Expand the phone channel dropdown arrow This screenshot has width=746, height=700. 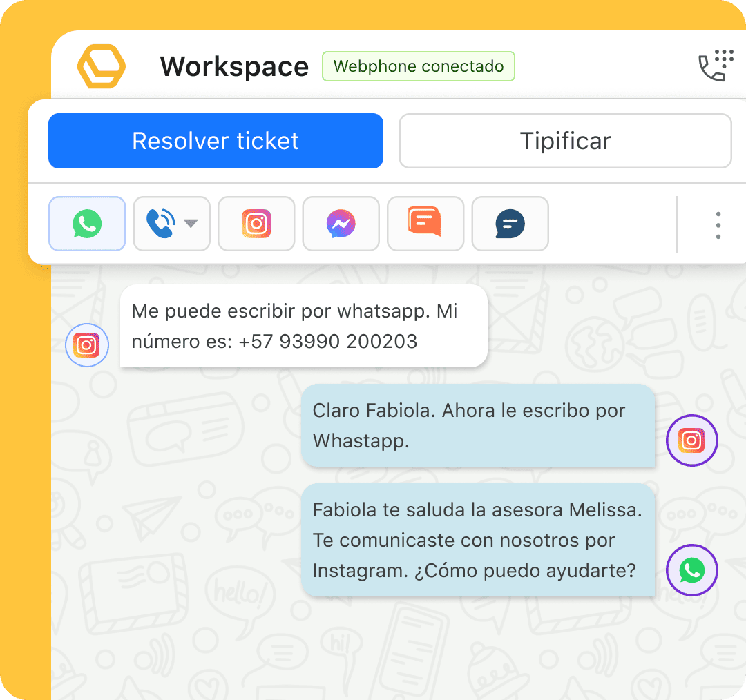(191, 224)
